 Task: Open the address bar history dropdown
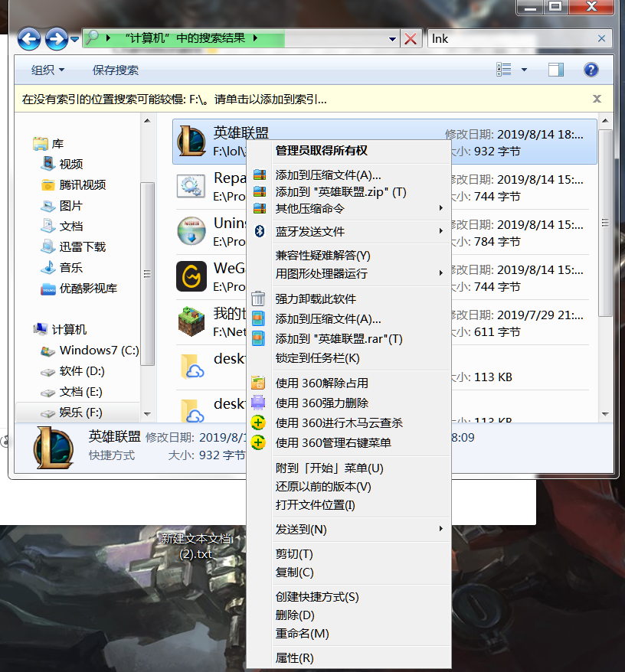pos(392,39)
